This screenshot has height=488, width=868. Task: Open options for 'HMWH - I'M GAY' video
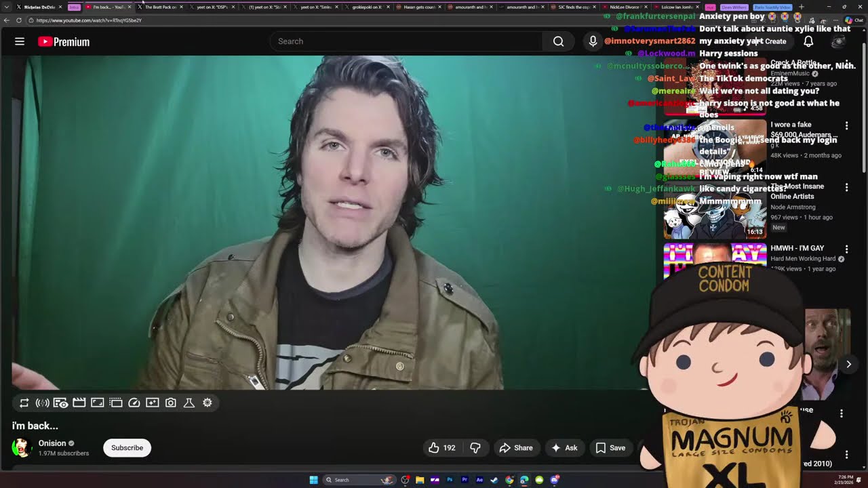pos(846,249)
